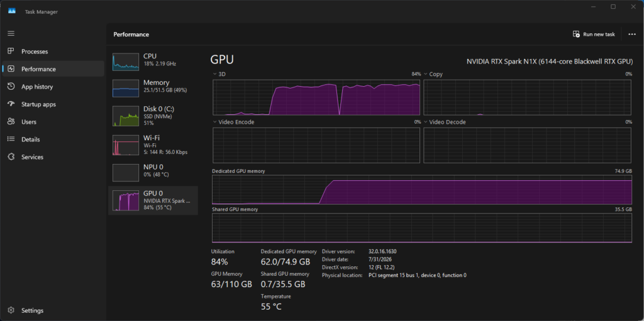
Task: Open the Video Encode graph dropdown
Action: [215, 122]
